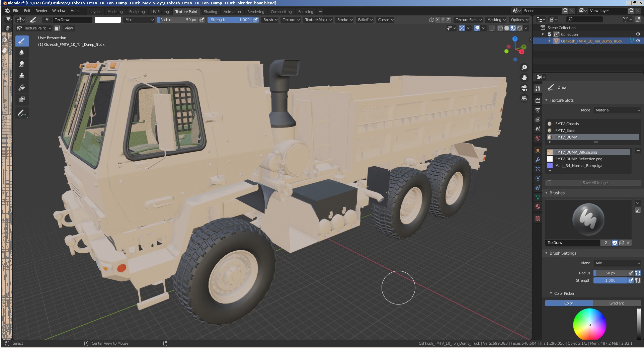Switch to orthographic view grid icon
Image resolution: width=644 pixels, height=348 pixels.
coord(524,98)
